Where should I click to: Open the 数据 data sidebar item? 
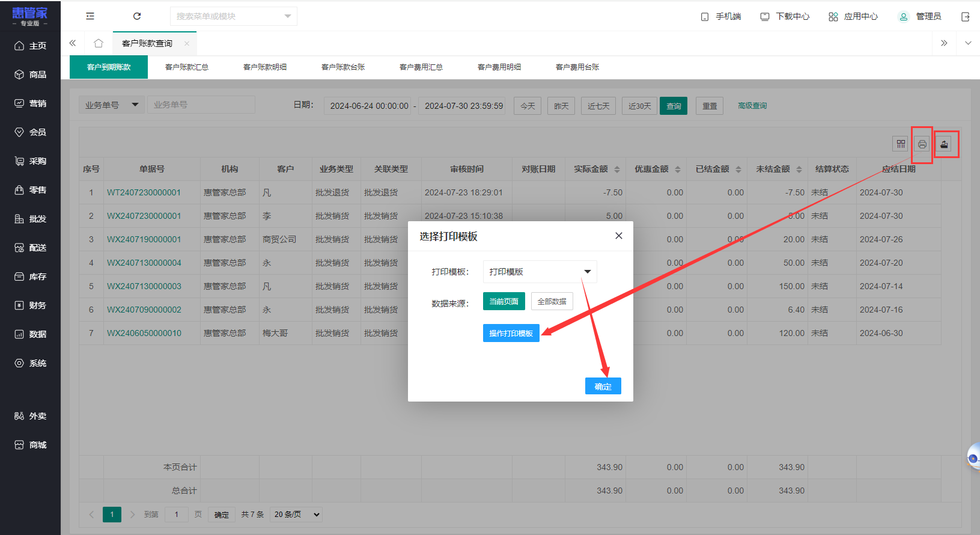(30, 334)
